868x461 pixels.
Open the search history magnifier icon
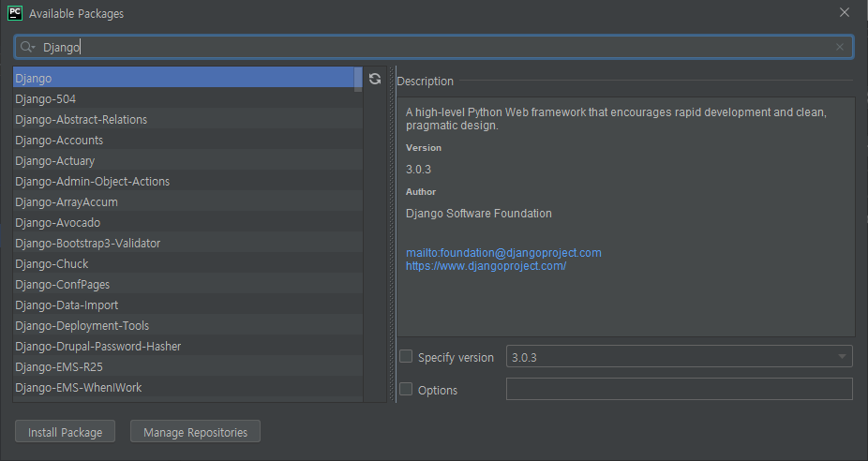coord(27,47)
